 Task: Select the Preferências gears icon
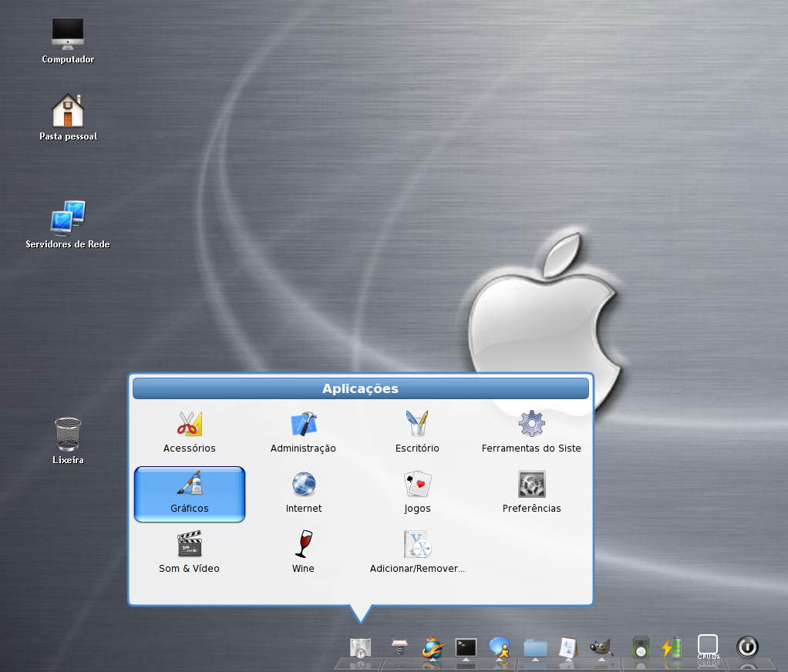point(532,484)
